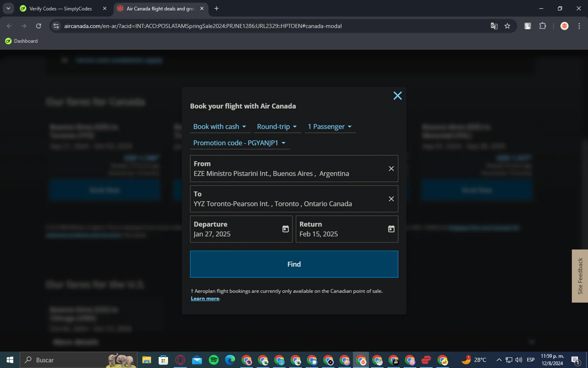Open the clock showing 11:59 p. m.

point(552,360)
